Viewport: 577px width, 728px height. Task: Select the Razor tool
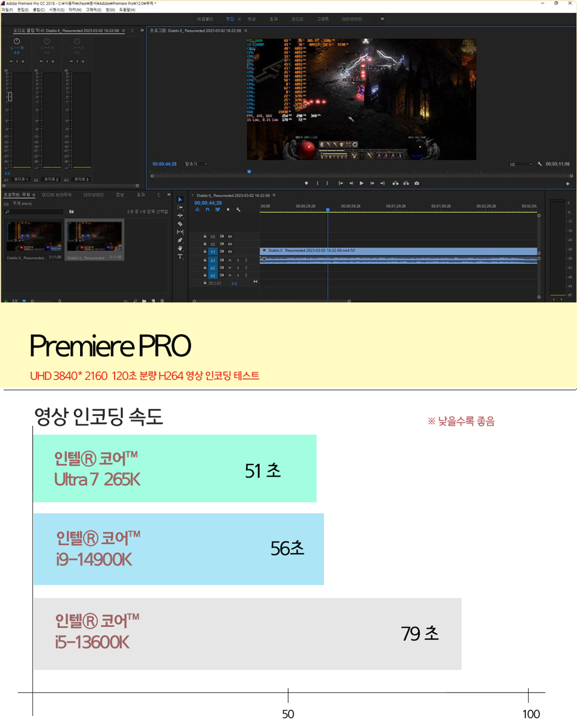coord(180,224)
